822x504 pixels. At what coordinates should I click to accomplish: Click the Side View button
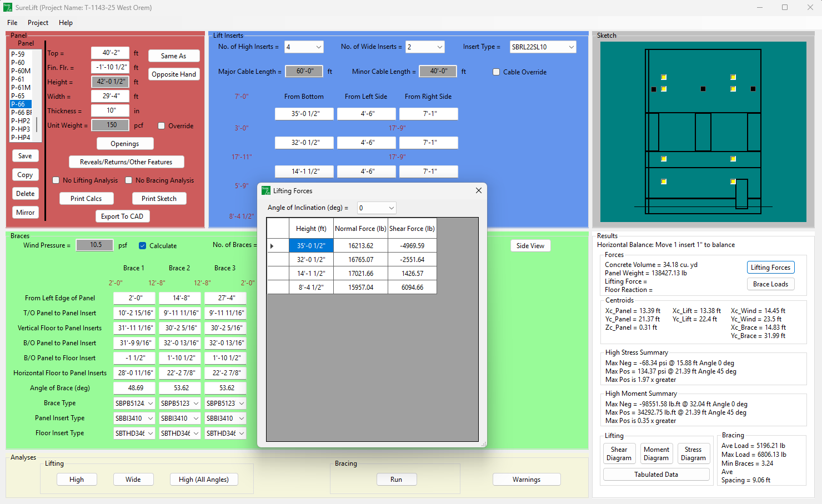point(530,246)
